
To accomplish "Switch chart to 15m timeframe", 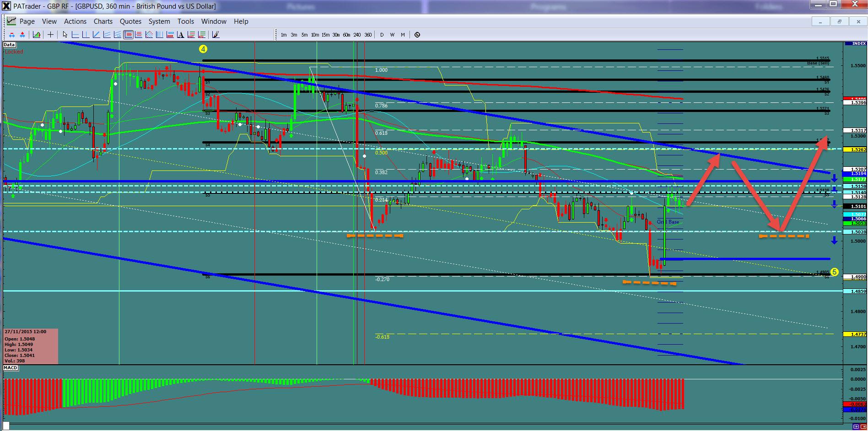I will (325, 35).
